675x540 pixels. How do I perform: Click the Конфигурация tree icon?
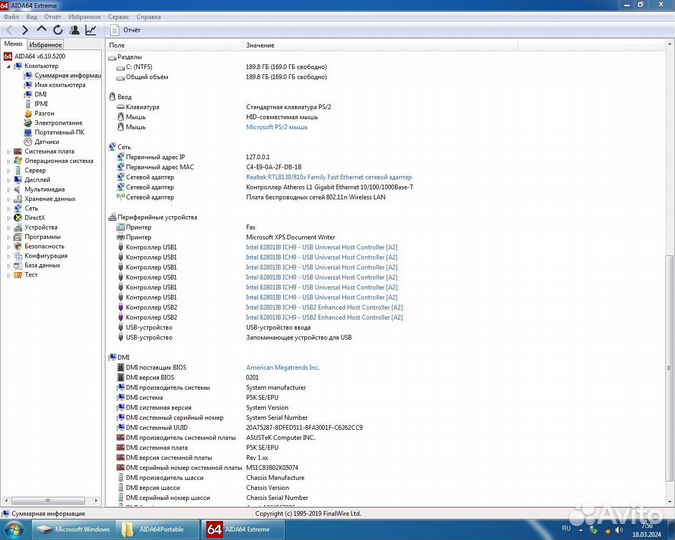(18, 256)
